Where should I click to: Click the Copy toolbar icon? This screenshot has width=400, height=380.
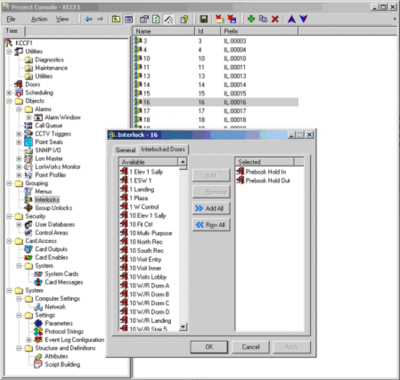pyautogui.click(x=263, y=19)
